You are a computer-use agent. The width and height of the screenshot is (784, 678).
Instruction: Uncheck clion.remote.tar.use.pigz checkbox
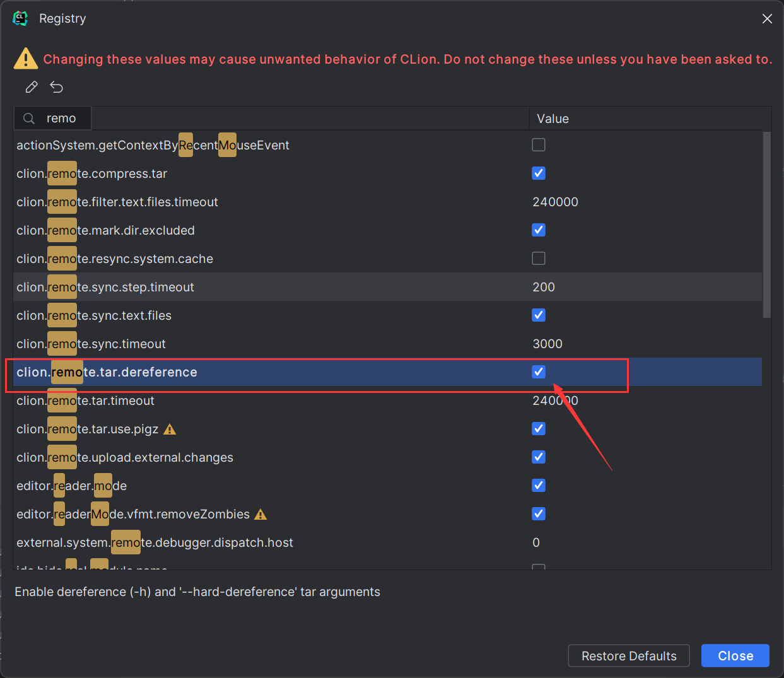[x=539, y=429]
